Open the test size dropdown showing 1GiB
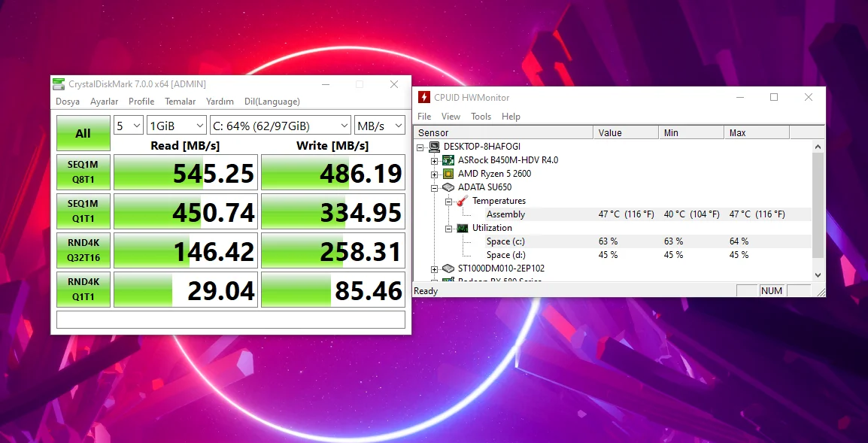Image resolution: width=868 pixels, height=443 pixels. 177,126
